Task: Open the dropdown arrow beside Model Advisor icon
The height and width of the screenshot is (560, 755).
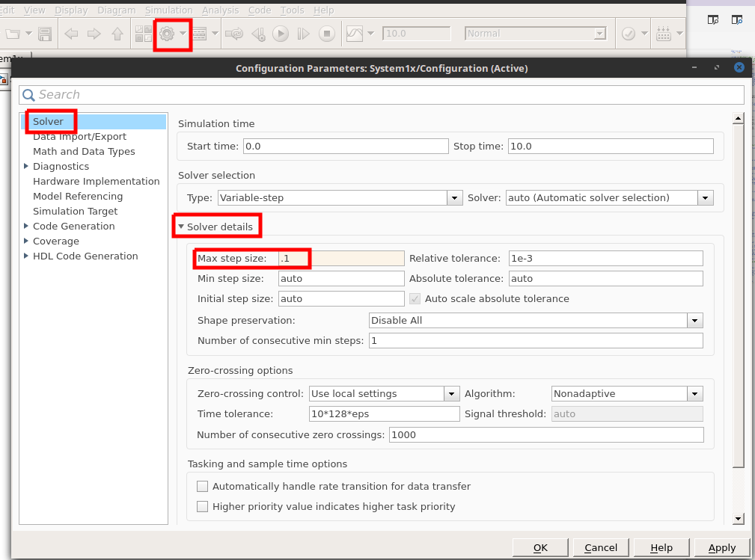Action: coord(644,34)
